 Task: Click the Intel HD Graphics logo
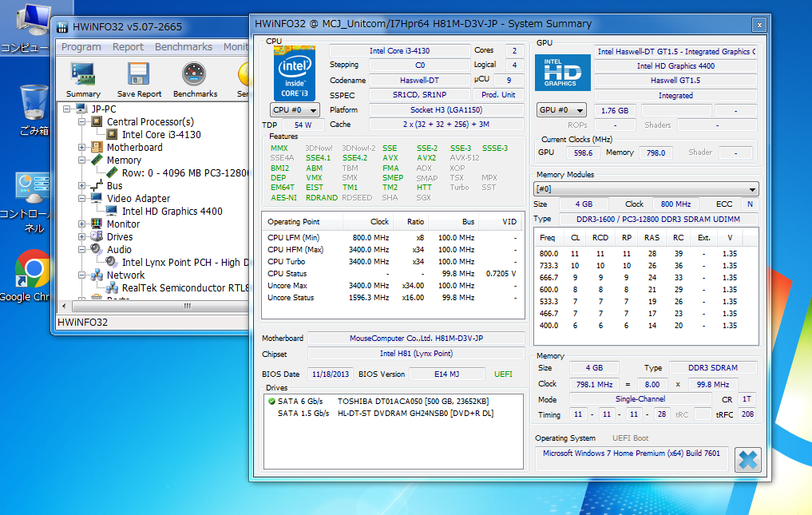tap(562, 73)
